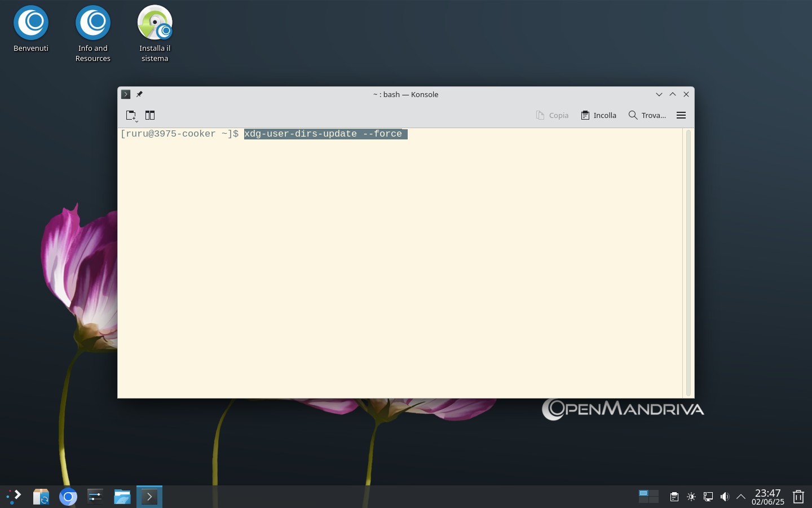Open the Dolphin file manager
The image size is (812, 508).
122,497
